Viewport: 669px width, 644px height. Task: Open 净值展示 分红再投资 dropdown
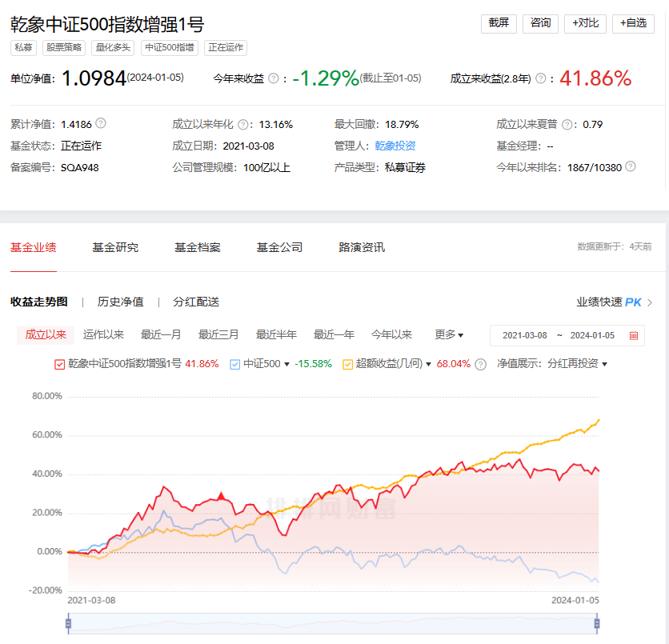click(577, 364)
